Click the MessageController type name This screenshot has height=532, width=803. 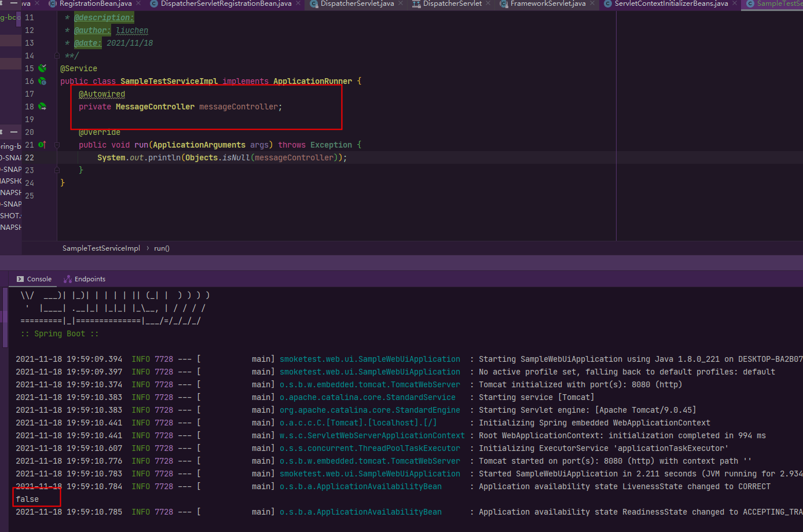click(155, 107)
